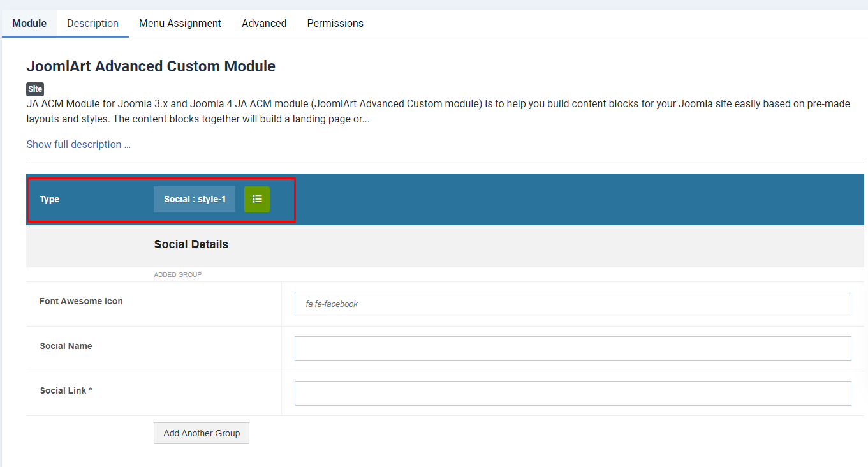Click into the Social Name text field

pyautogui.click(x=572, y=349)
